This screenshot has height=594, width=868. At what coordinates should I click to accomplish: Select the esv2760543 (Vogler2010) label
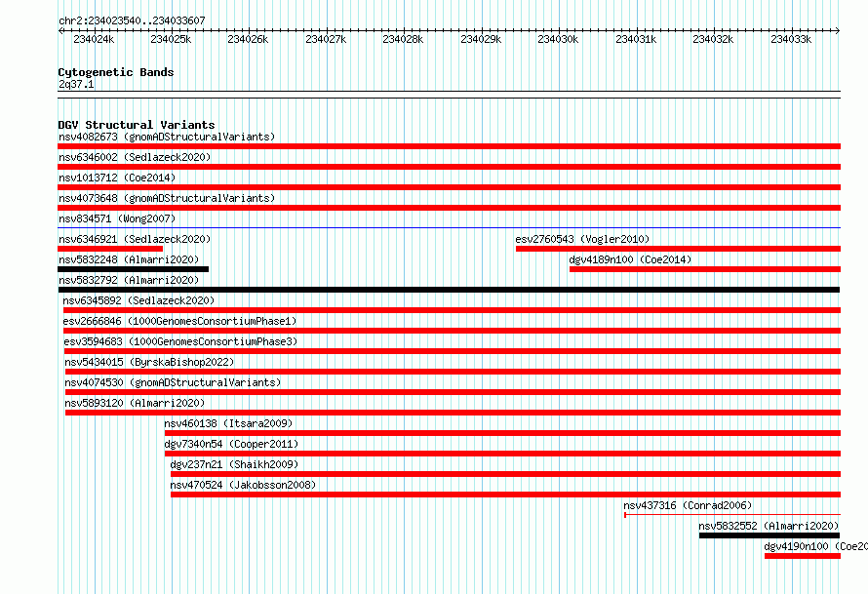tap(582, 239)
